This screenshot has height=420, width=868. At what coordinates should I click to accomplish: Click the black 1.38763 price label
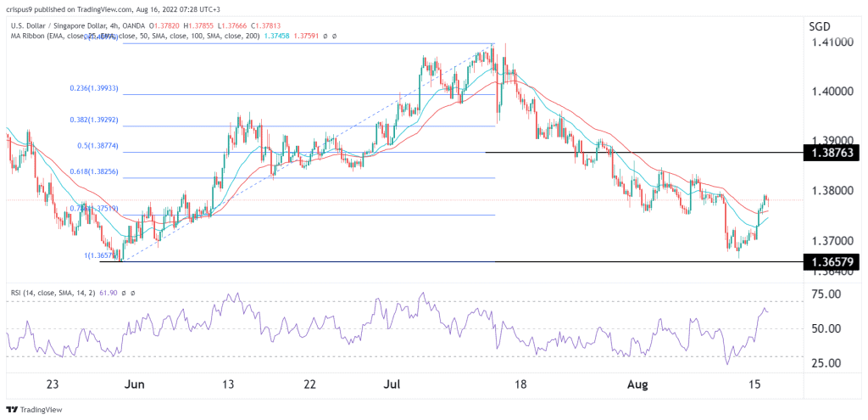[832, 152]
